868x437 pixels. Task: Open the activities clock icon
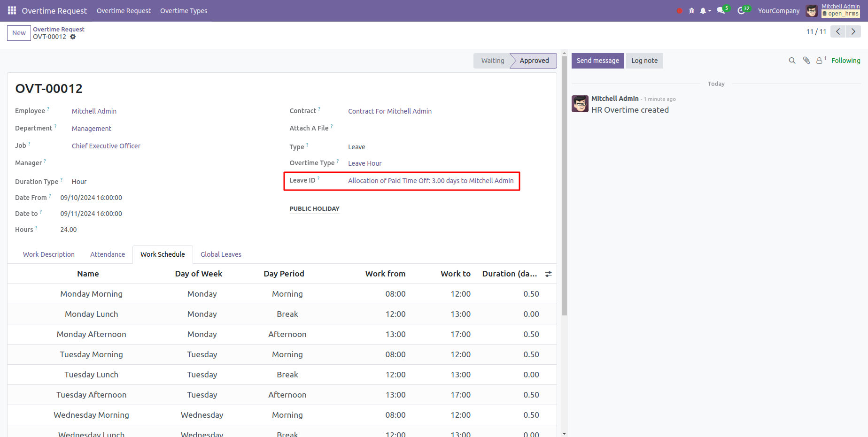tap(741, 11)
